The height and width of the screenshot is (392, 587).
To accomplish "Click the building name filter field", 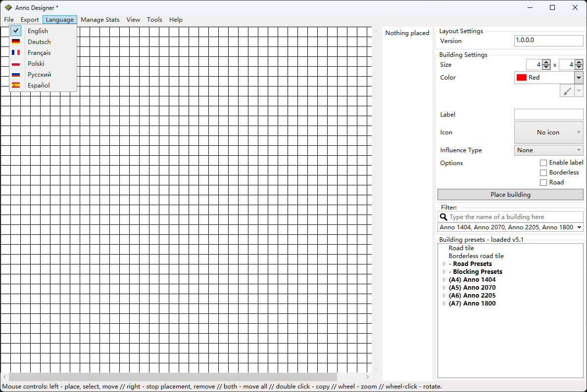I will pyautogui.click(x=516, y=217).
